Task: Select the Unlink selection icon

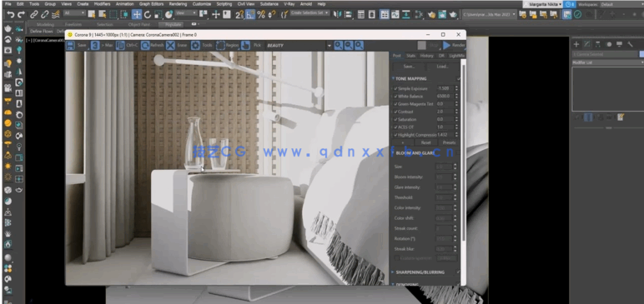Action: (x=45, y=14)
